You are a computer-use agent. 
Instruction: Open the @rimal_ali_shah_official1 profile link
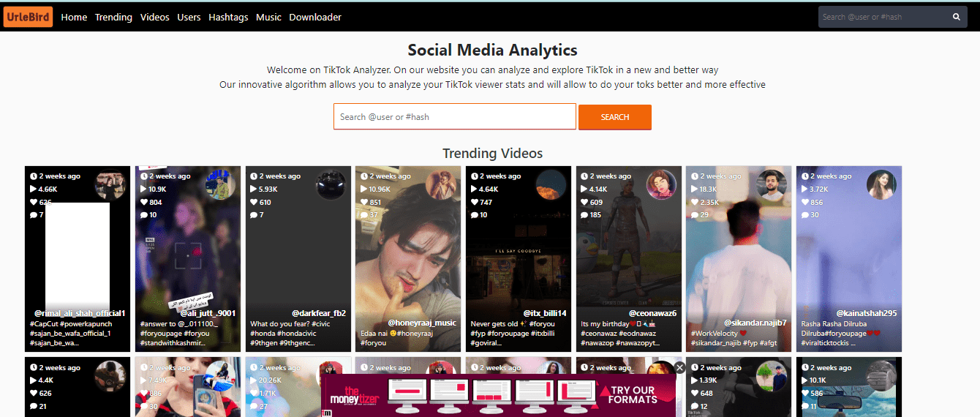[80, 313]
